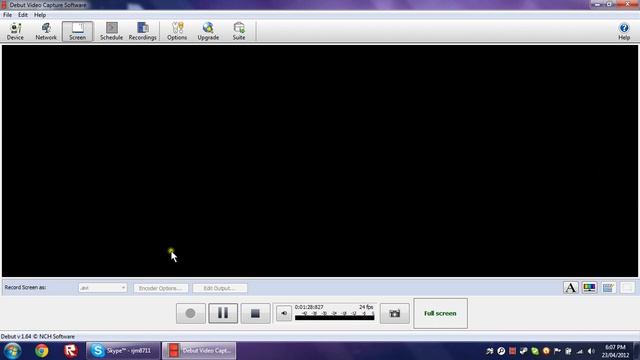
Task: Click the 24 fps indicator
Action: point(366,307)
